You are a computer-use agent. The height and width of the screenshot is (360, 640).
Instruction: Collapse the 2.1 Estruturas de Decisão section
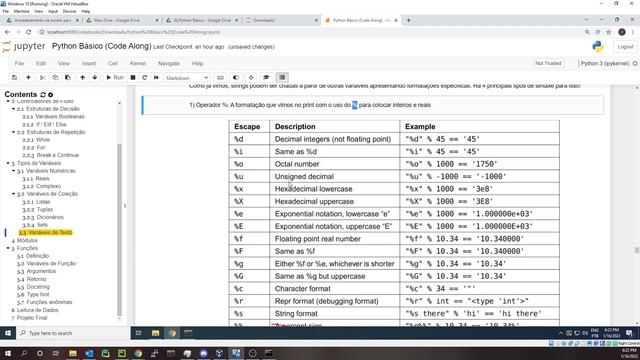pyautogui.click(x=13, y=109)
